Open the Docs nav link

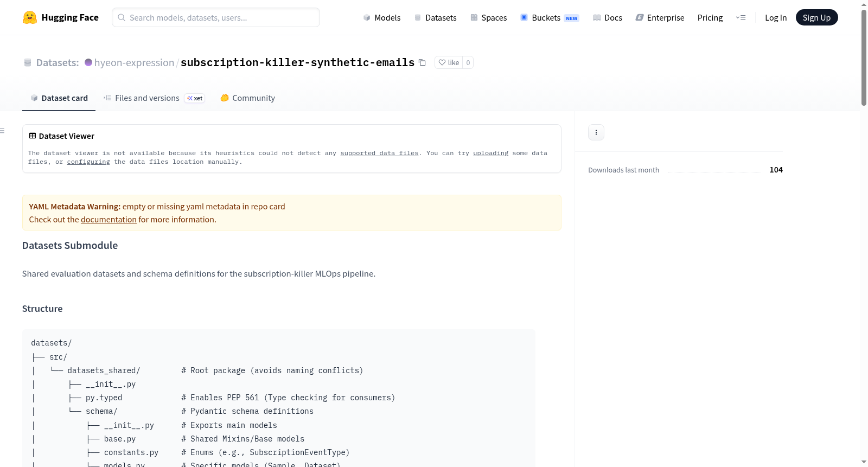coord(608,17)
